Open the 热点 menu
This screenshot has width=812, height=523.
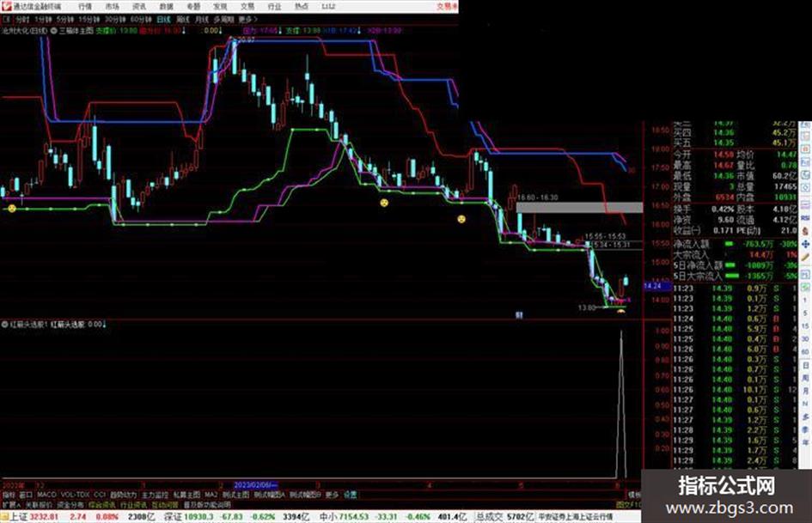coord(302,7)
